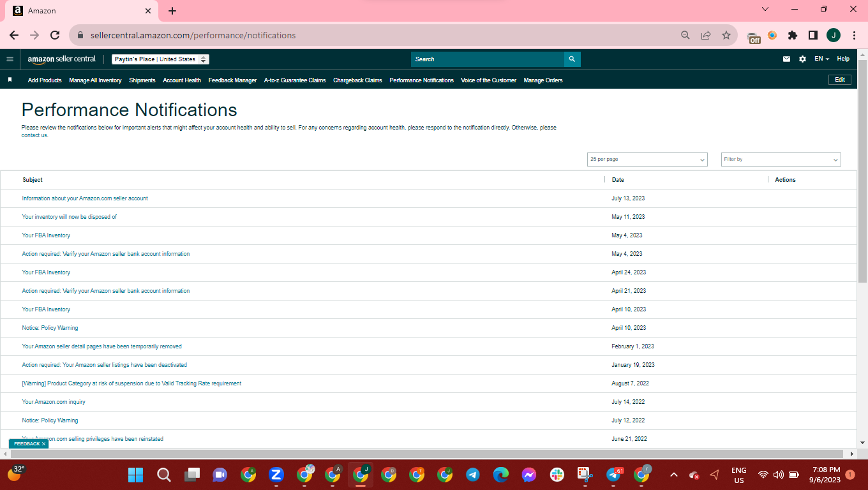The width and height of the screenshot is (868, 490).
Task: Open the listings have been deactivated notification
Action: [105, 365]
